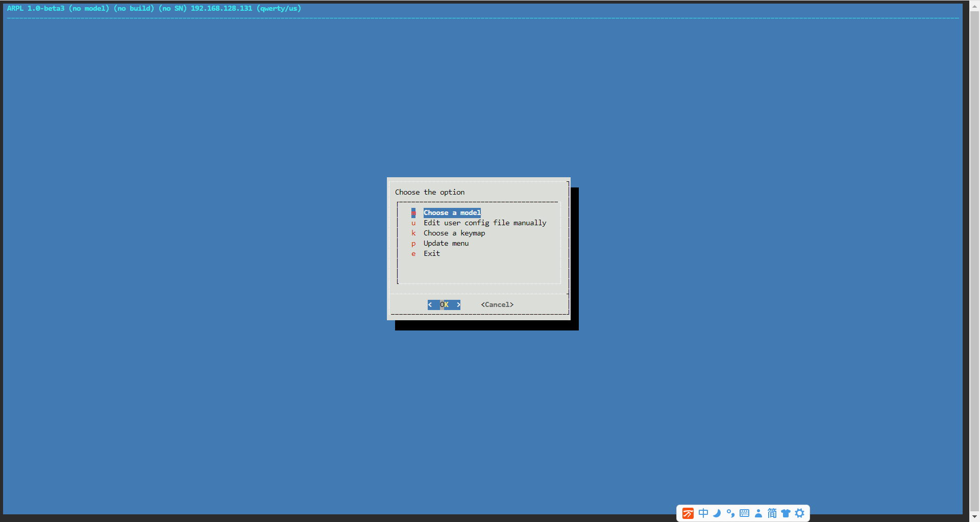Select the 'Choose a model' menu entry
The height and width of the screenshot is (522, 980).
click(452, 212)
